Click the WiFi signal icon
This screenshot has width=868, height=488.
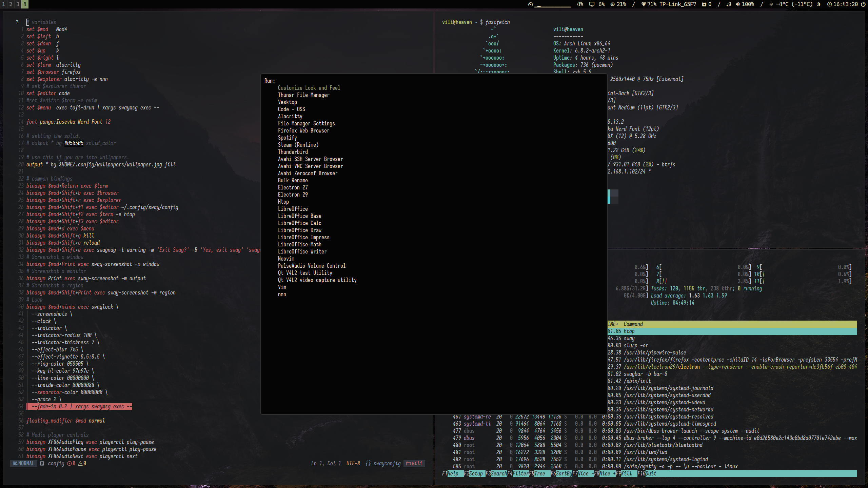643,4
